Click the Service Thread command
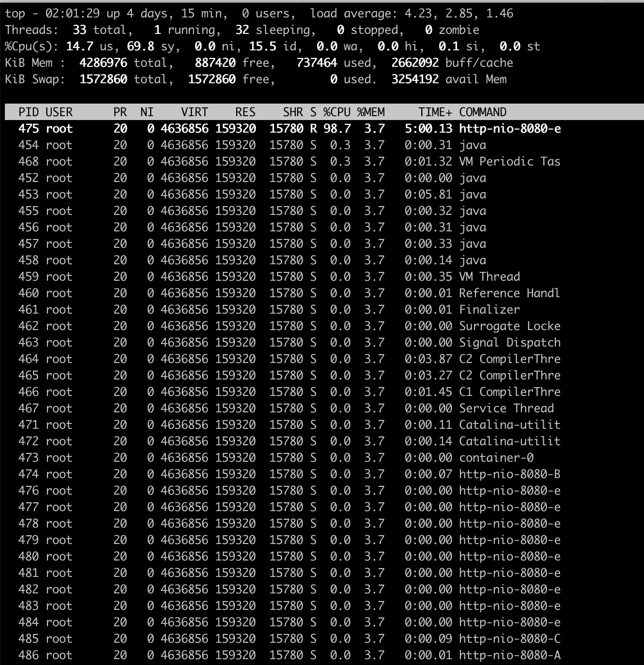This screenshot has height=665, width=644. tap(506, 408)
